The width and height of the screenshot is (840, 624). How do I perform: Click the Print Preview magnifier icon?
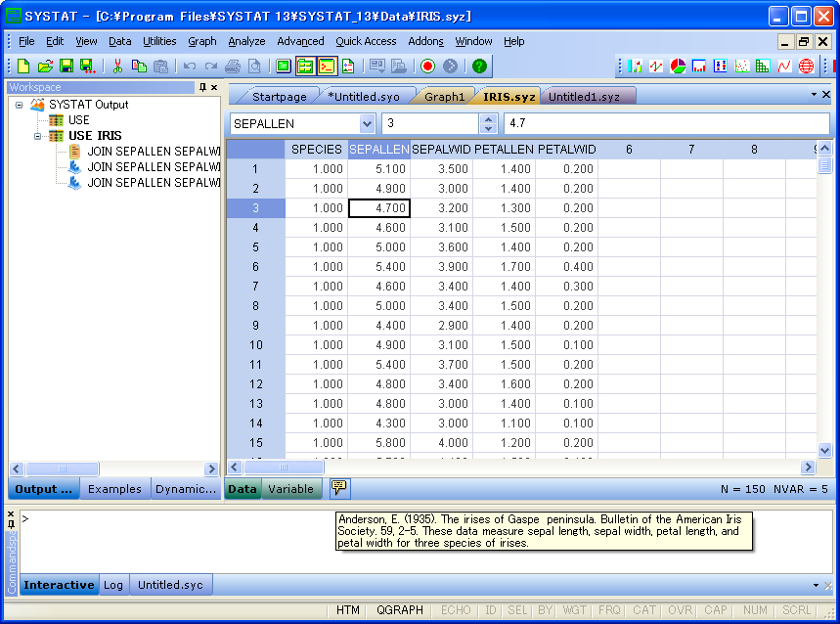pyautogui.click(x=254, y=66)
